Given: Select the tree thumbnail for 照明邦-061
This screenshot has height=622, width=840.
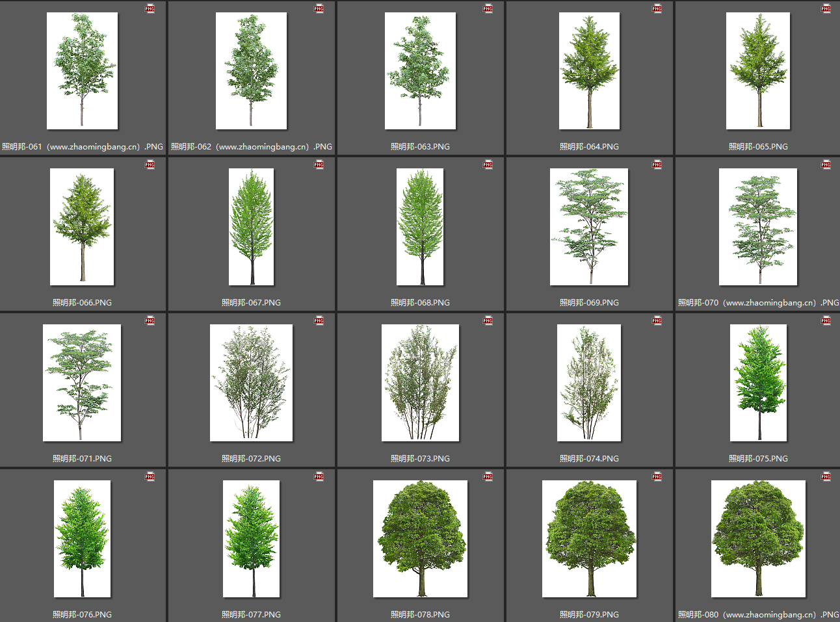Looking at the screenshot, I should pos(82,71).
